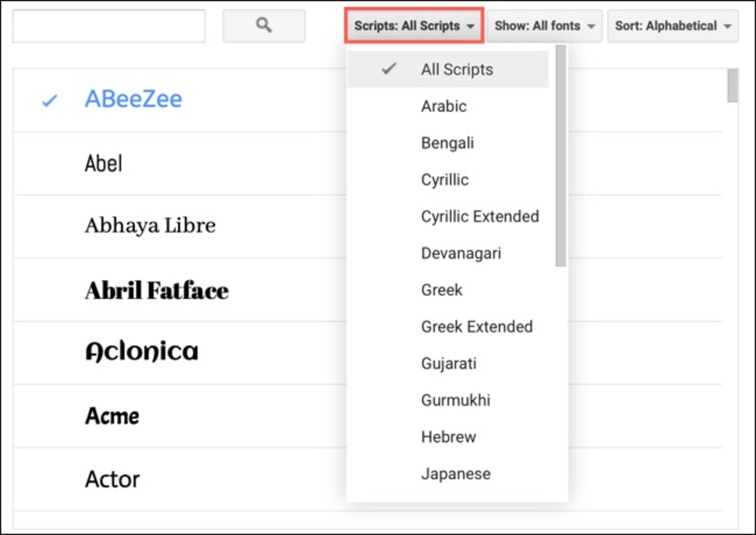Select Greek Extended from the menu
This screenshot has height=535, width=756.
[x=477, y=327]
